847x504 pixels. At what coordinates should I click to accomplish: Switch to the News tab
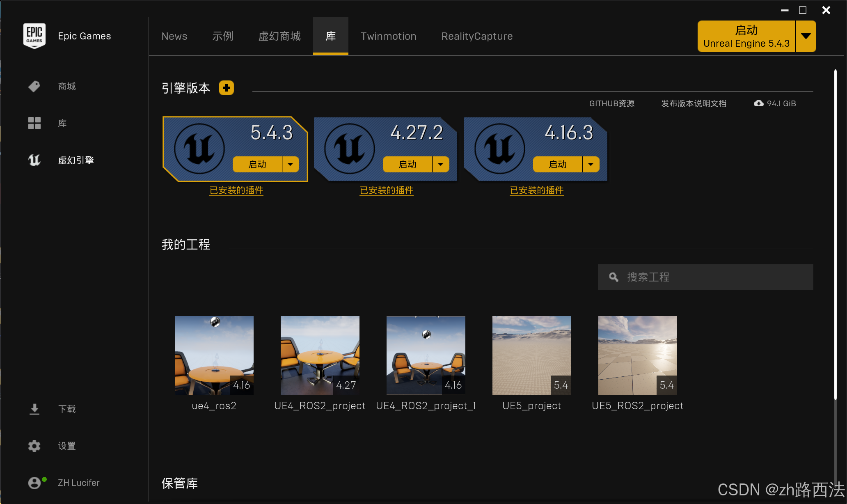[x=174, y=36]
